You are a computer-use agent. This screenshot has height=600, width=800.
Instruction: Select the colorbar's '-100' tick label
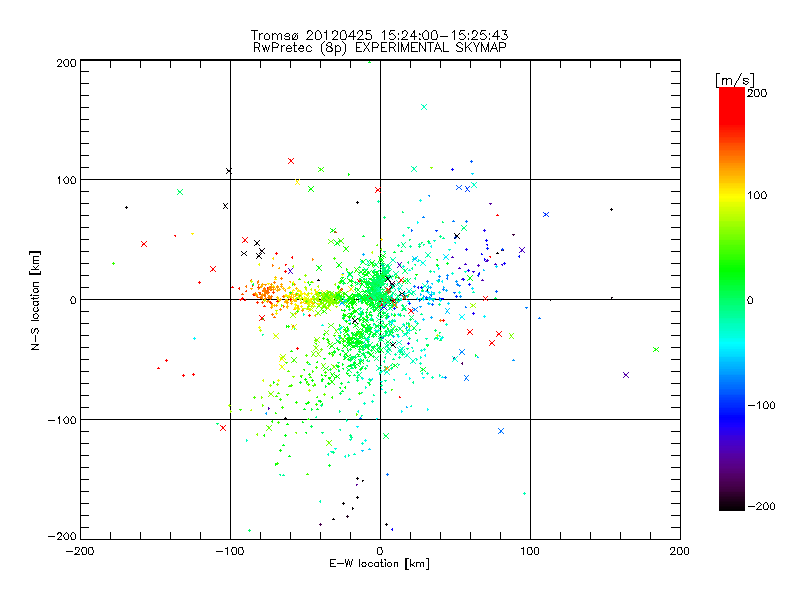click(761, 405)
